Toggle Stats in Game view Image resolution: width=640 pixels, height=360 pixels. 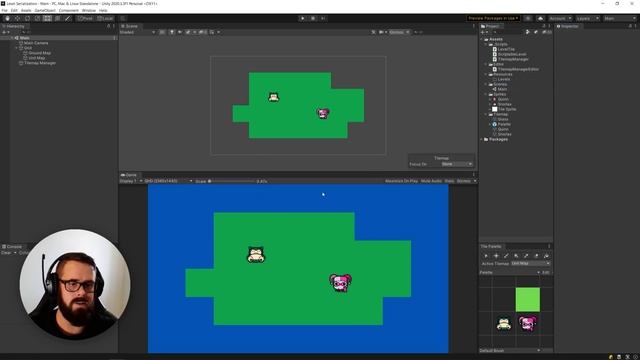pos(449,181)
